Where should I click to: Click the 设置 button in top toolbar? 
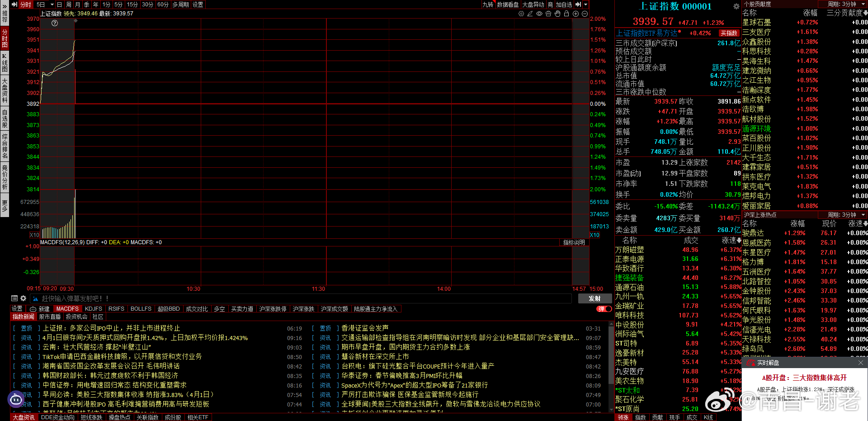(198, 5)
